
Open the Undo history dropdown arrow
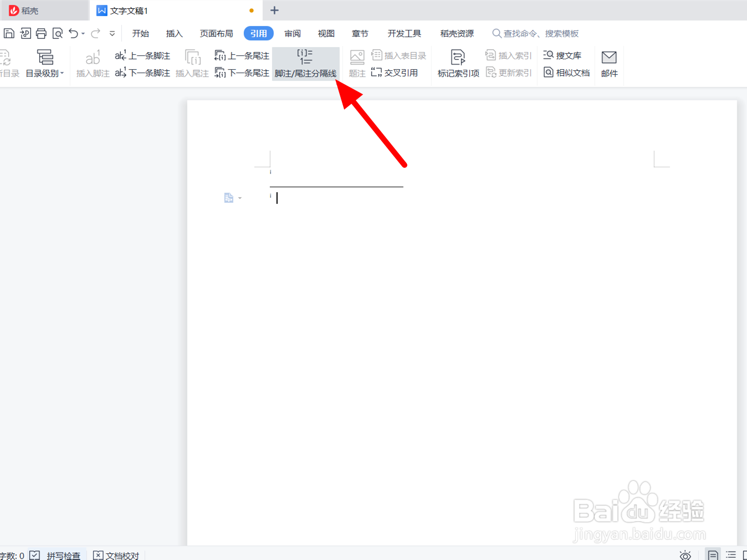pyautogui.click(x=83, y=34)
